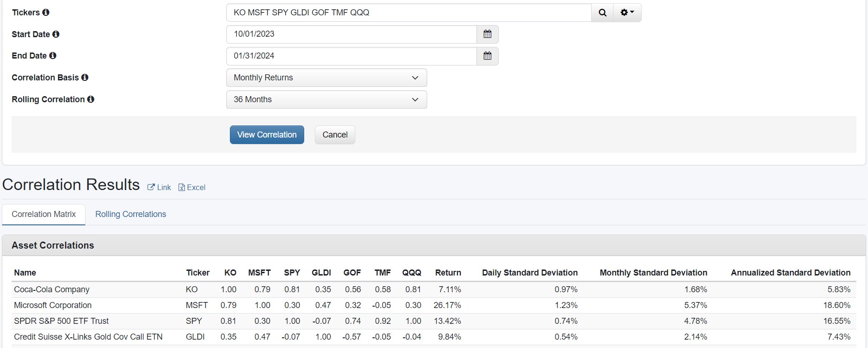Click the ticker search magnifier icon
Viewport: 868px width, 348px height.
(602, 13)
